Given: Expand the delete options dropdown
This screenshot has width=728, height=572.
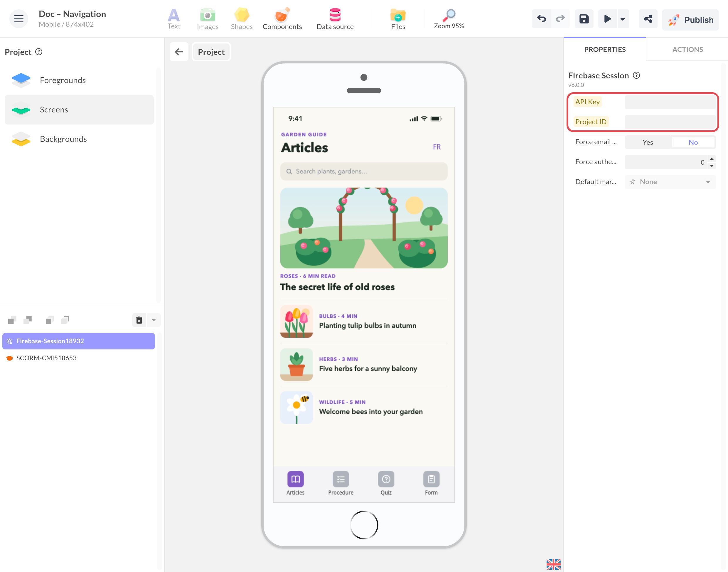Looking at the screenshot, I should pyautogui.click(x=154, y=320).
